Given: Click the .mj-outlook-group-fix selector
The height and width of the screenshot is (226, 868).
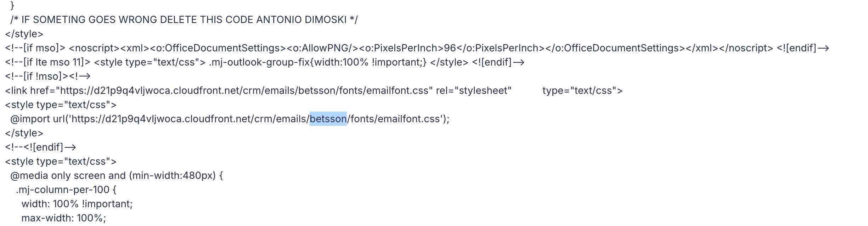Looking at the screenshot, I should 259,62.
